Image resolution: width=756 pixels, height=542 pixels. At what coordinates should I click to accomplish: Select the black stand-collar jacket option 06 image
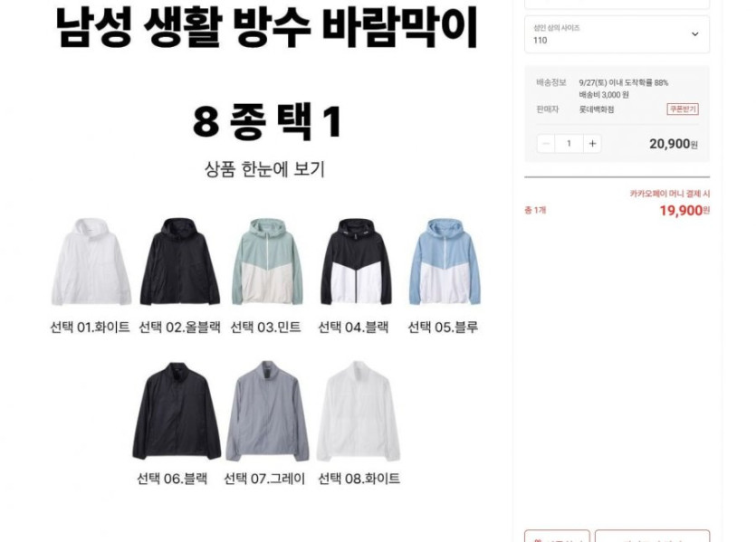click(x=177, y=411)
